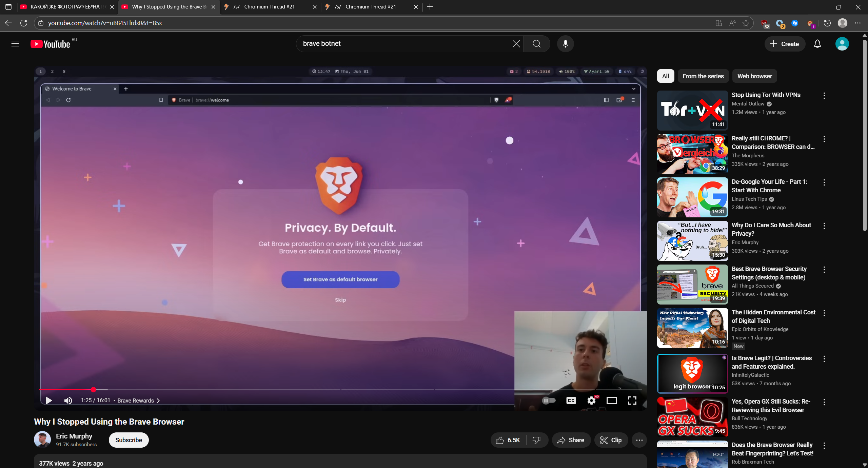Expand the Brave Rewards chapter chevron
Screen dimensions: 868x468
158,401
